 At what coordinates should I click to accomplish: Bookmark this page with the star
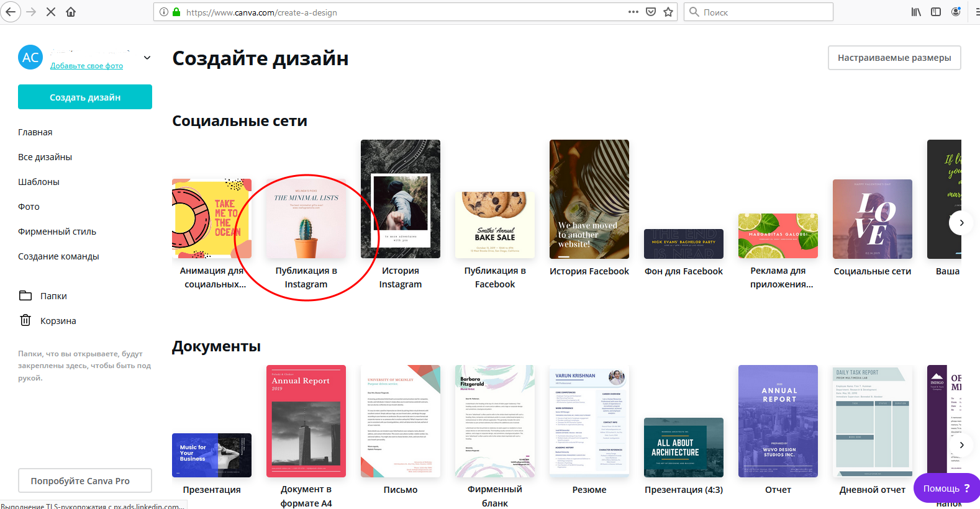pos(668,12)
